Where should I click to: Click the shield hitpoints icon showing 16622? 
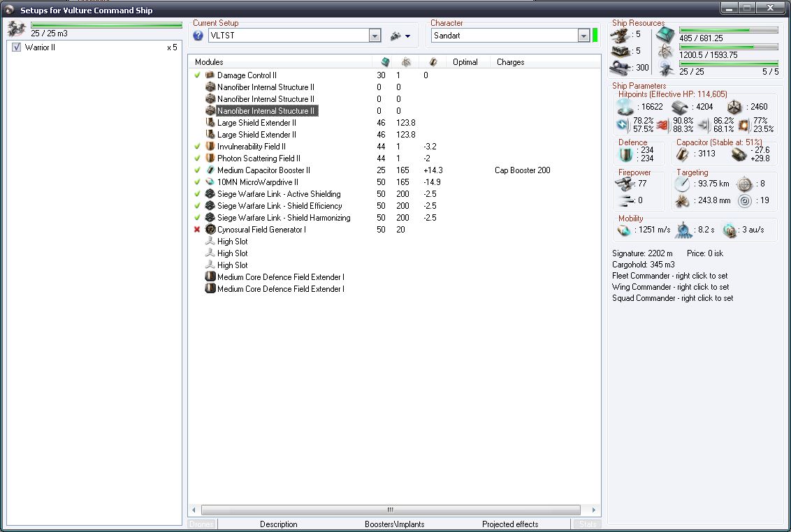pyautogui.click(x=625, y=107)
